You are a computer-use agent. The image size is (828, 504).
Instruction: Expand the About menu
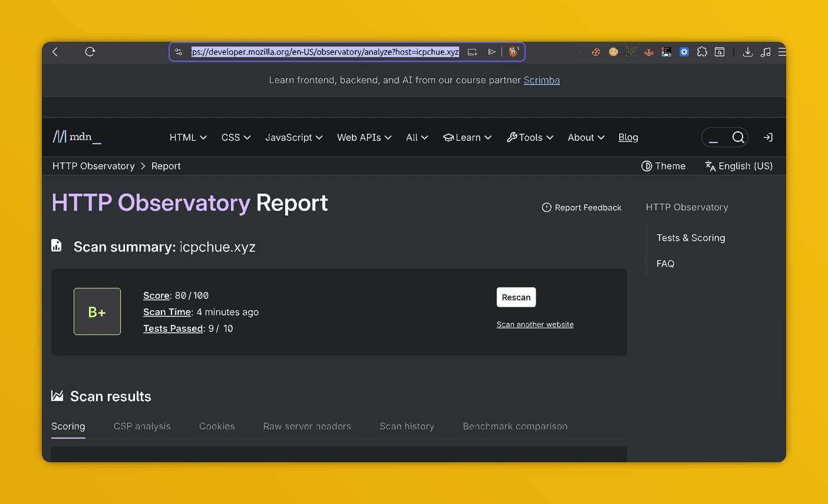pyautogui.click(x=586, y=137)
